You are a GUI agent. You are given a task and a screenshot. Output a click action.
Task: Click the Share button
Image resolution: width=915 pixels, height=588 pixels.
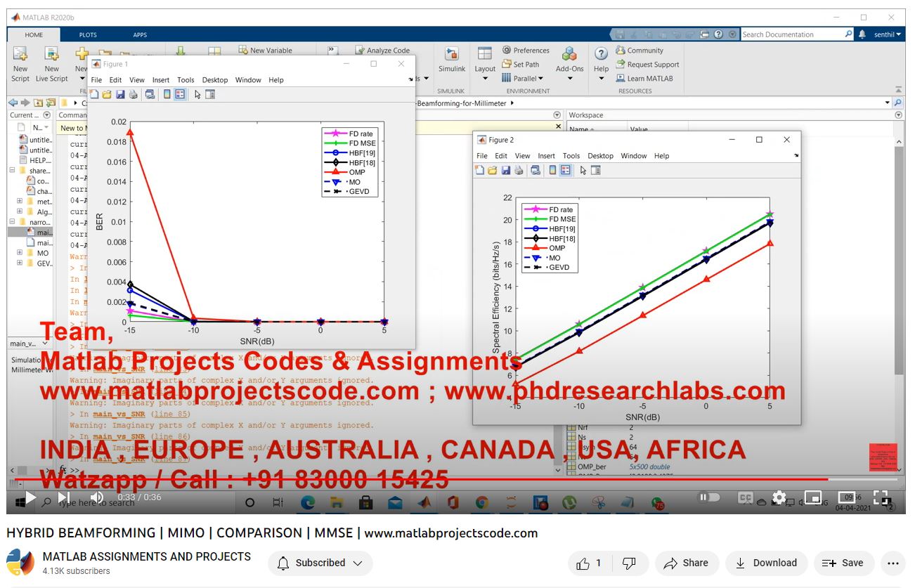coord(686,563)
